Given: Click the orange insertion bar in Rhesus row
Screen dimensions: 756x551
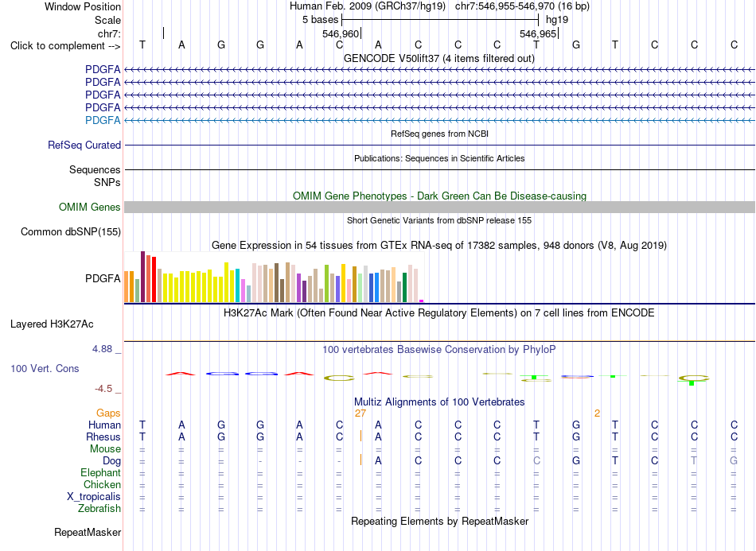Looking at the screenshot, I should [360, 436].
